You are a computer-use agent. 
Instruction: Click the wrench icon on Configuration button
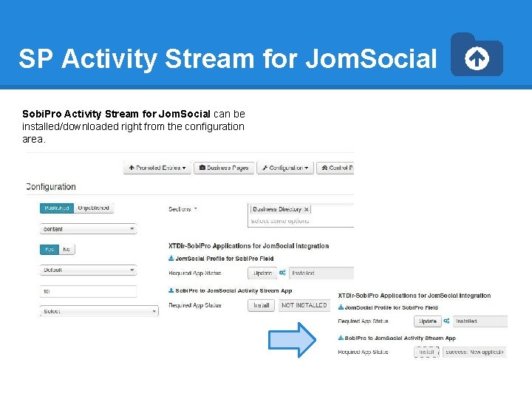[x=265, y=168]
